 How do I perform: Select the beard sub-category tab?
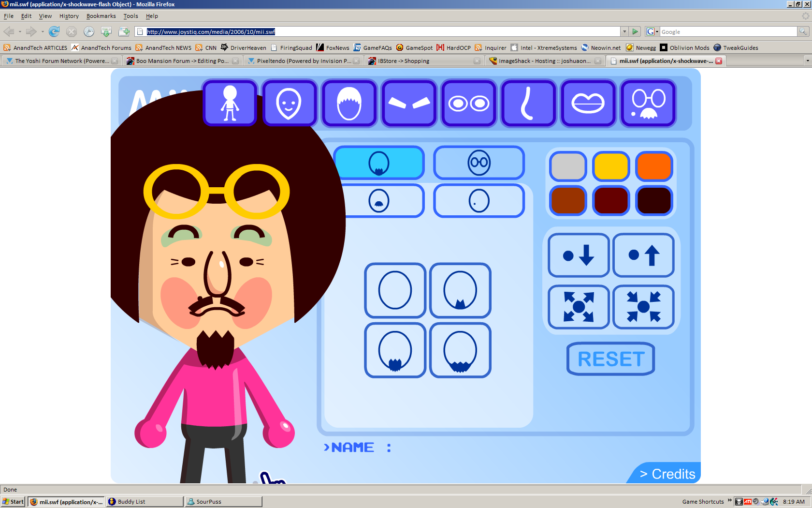tap(379, 163)
